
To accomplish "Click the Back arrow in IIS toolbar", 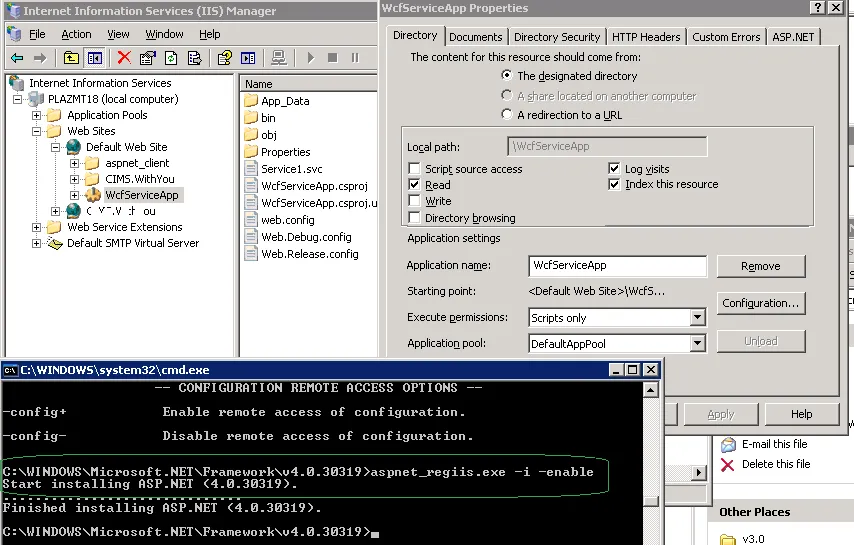I will tap(17, 58).
